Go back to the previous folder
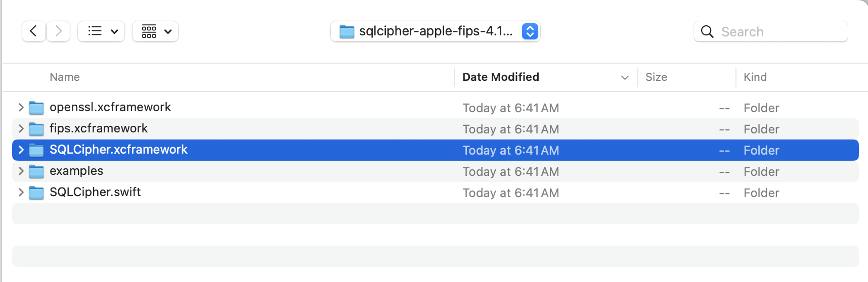This screenshot has height=282, width=868. coord(34,31)
